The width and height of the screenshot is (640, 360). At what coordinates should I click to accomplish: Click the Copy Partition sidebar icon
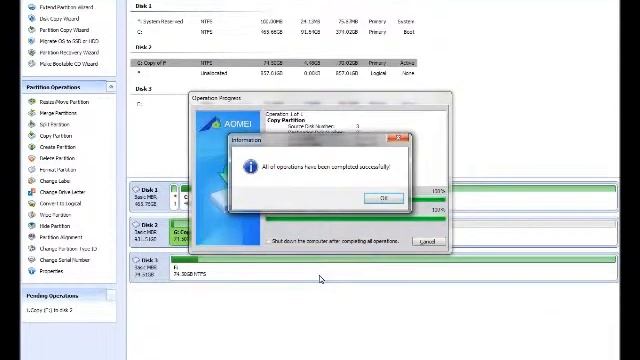point(32,136)
